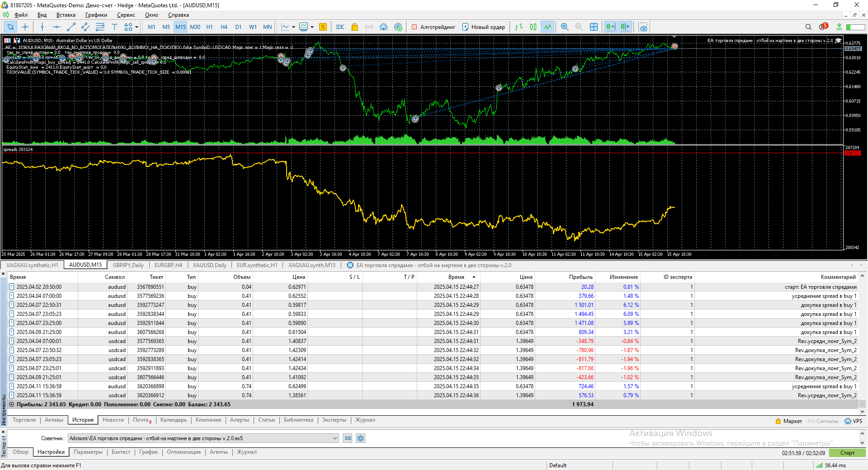Open the Сервис menu
Screen dimensions: 868x470
click(x=126, y=15)
